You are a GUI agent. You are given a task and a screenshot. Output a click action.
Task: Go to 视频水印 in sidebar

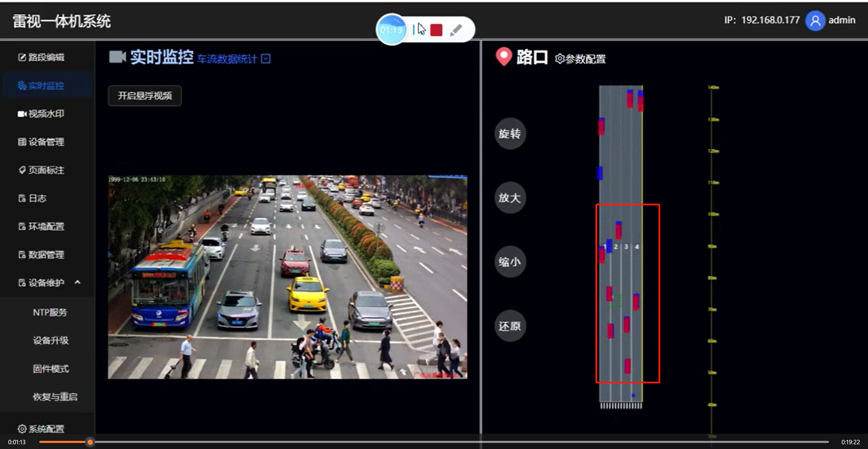click(x=41, y=114)
